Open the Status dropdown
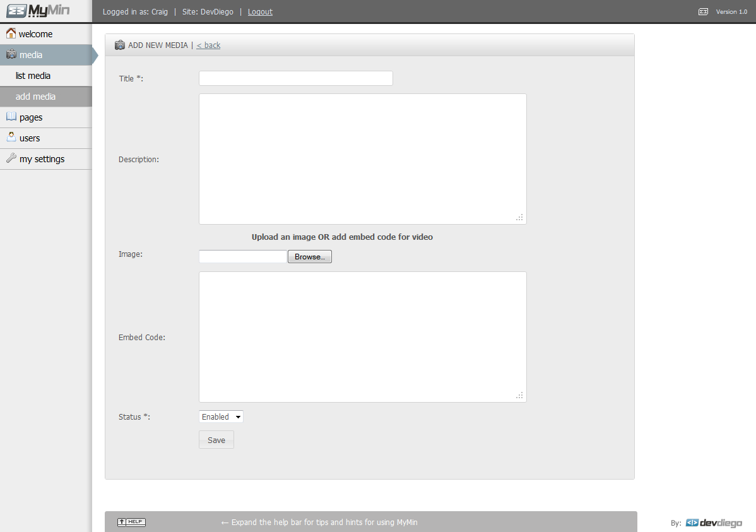 [221, 417]
